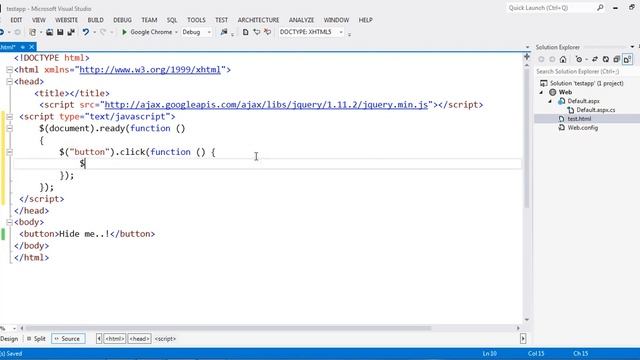Click the Redo arrow icon
Viewport: 640px width, 360px height.
click(x=103, y=32)
